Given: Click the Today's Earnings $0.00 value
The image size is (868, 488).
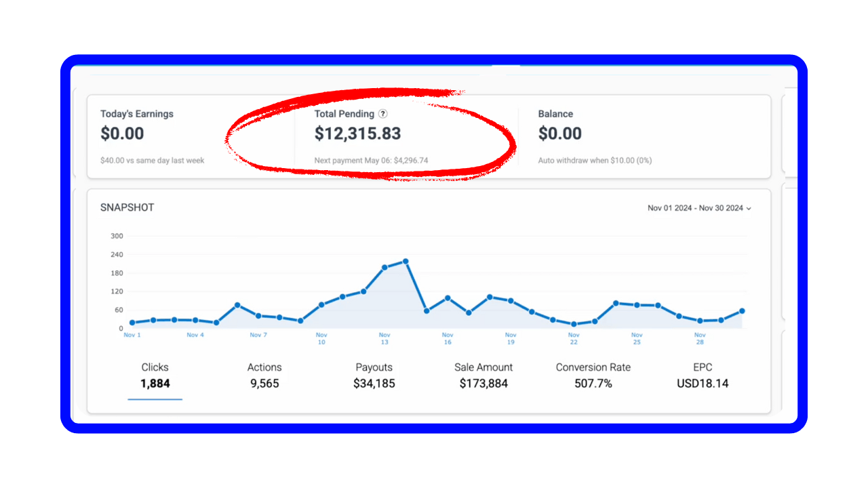Looking at the screenshot, I should pos(122,134).
